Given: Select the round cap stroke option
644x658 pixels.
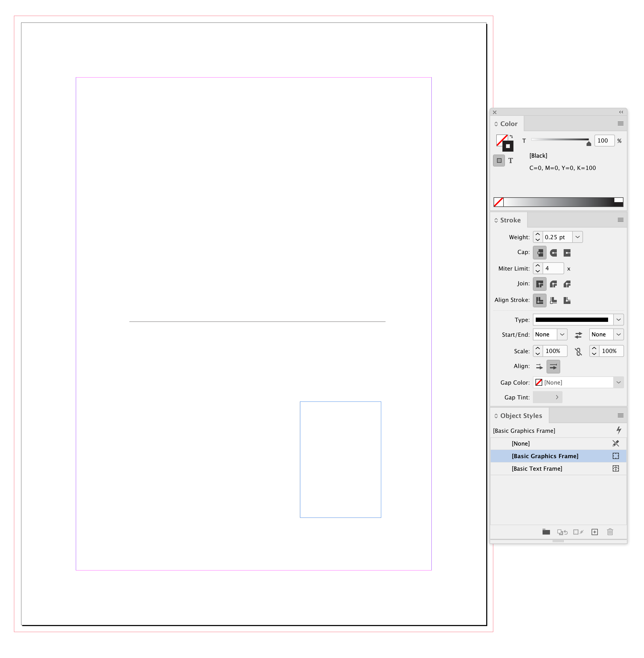Looking at the screenshot, I should (553, 253).
